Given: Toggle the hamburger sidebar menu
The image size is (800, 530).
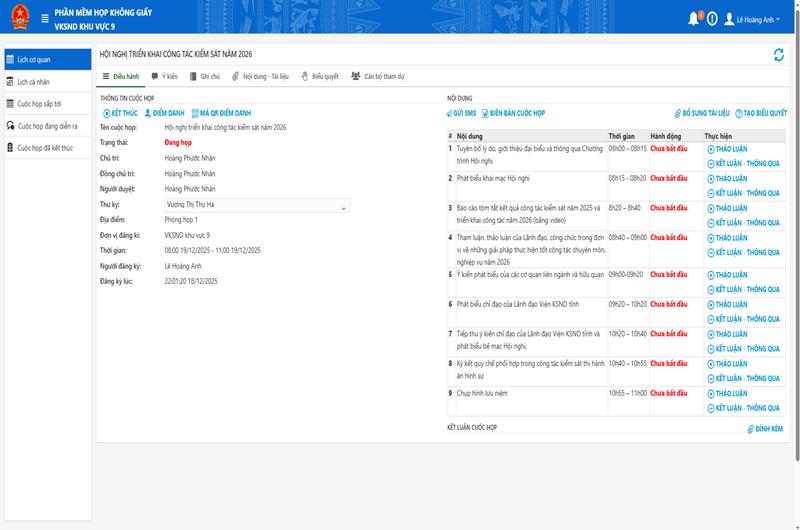Looking at the screenshot, I should (x=45, y=19).
